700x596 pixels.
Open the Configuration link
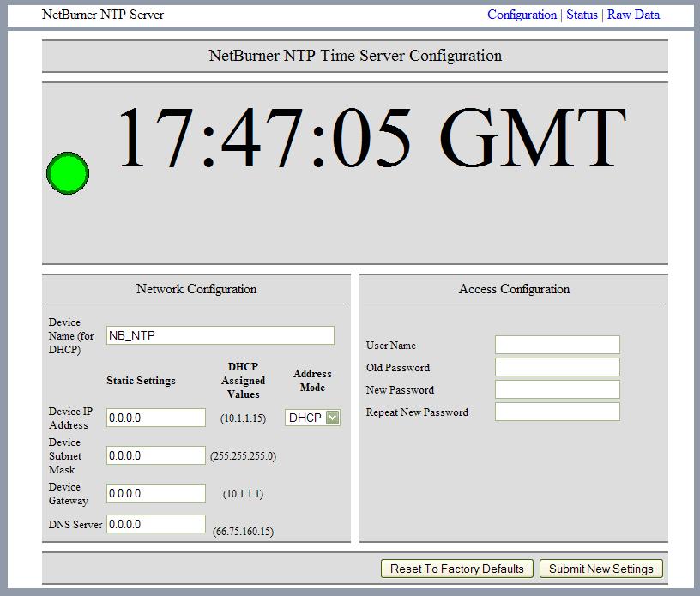click(x=522, y=15)
